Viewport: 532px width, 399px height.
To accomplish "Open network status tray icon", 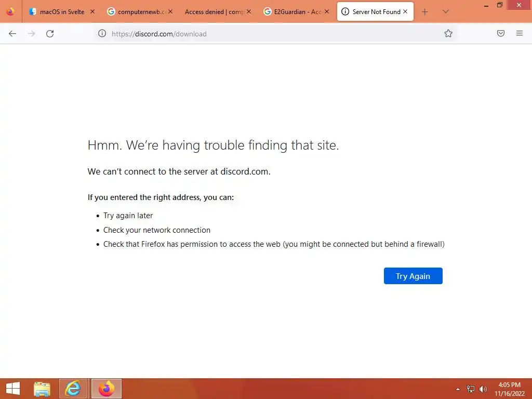I will coord(471,389).
